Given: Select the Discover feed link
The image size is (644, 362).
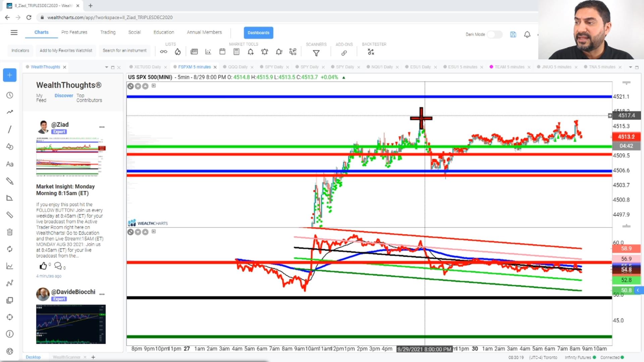Looking at the screenshot, I should 64,96.
